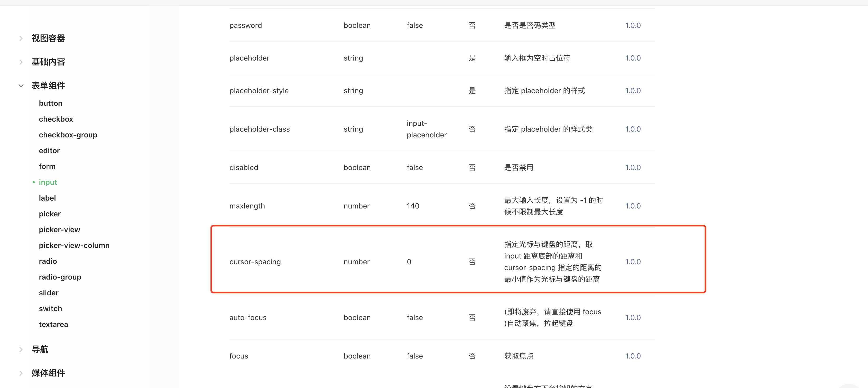Expand the 基础内容 chevron
Screen dimensions: 868x388
click(21, 62)
